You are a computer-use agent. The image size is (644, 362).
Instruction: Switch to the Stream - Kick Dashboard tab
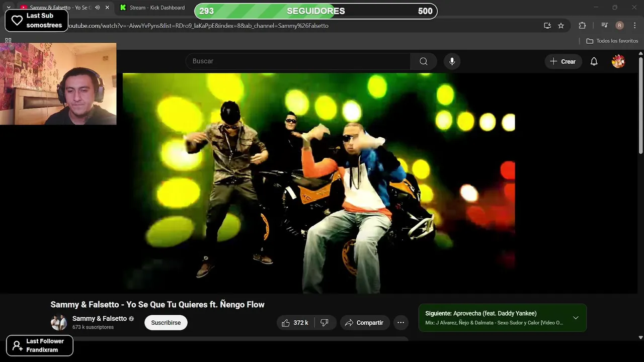pyautogui.click(x=152, y=8)
